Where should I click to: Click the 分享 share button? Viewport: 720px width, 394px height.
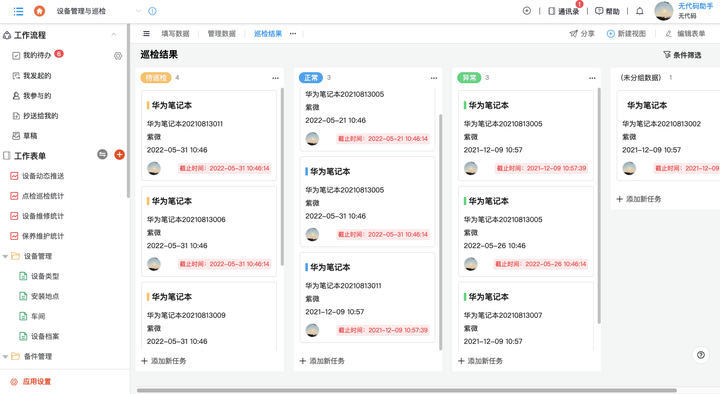coord(582,34)
